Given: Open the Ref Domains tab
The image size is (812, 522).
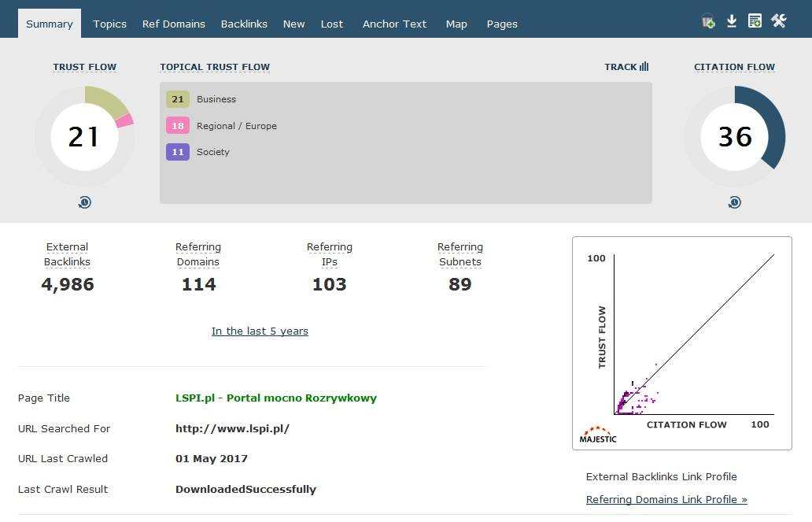Looking at the screenshot, I should (x=173, y=24).
